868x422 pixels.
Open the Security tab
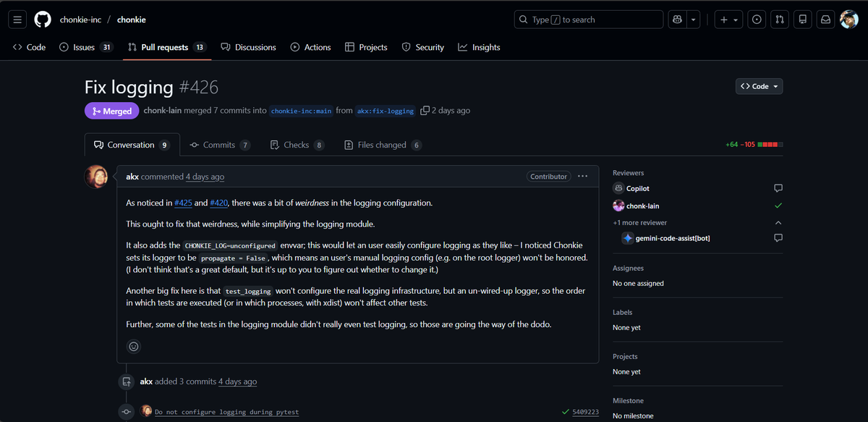click(422, 47)
